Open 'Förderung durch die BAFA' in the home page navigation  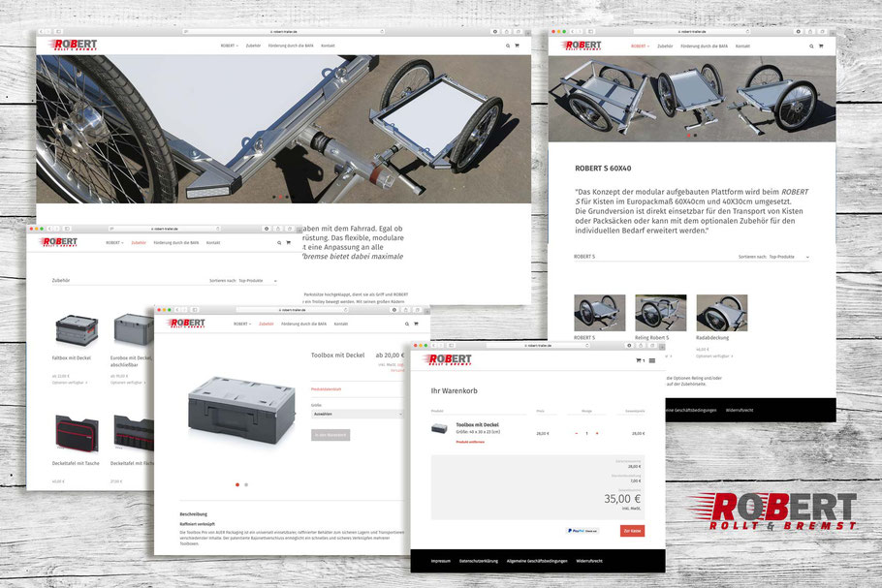tap(291, 46)
